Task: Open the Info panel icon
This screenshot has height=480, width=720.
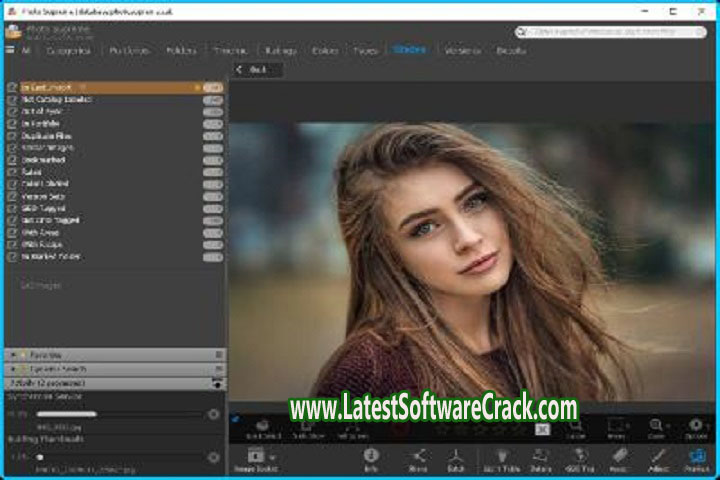Action: [x=370, y=458]
